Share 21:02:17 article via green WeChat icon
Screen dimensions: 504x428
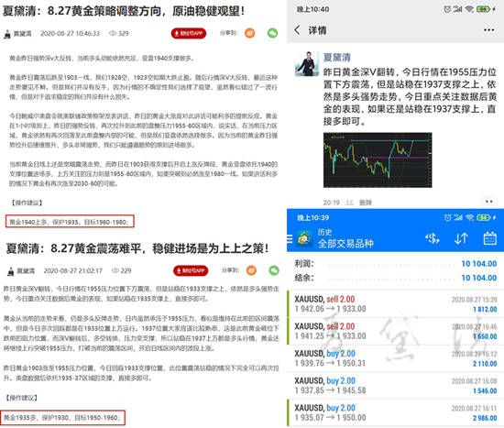274,270
